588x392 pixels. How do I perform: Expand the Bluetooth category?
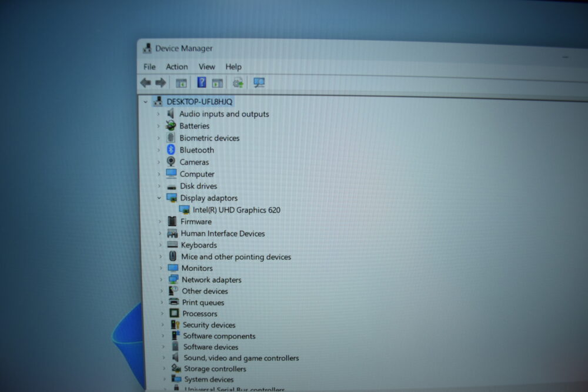click(x=159, y=150)
